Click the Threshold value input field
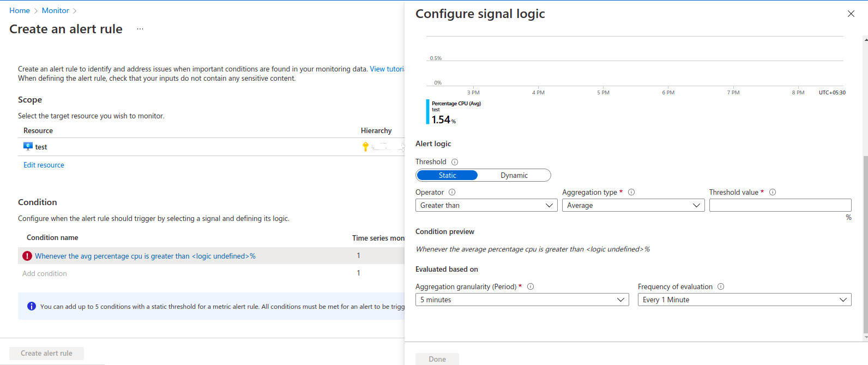Screen dimensions: 868x365 [780, 205]
